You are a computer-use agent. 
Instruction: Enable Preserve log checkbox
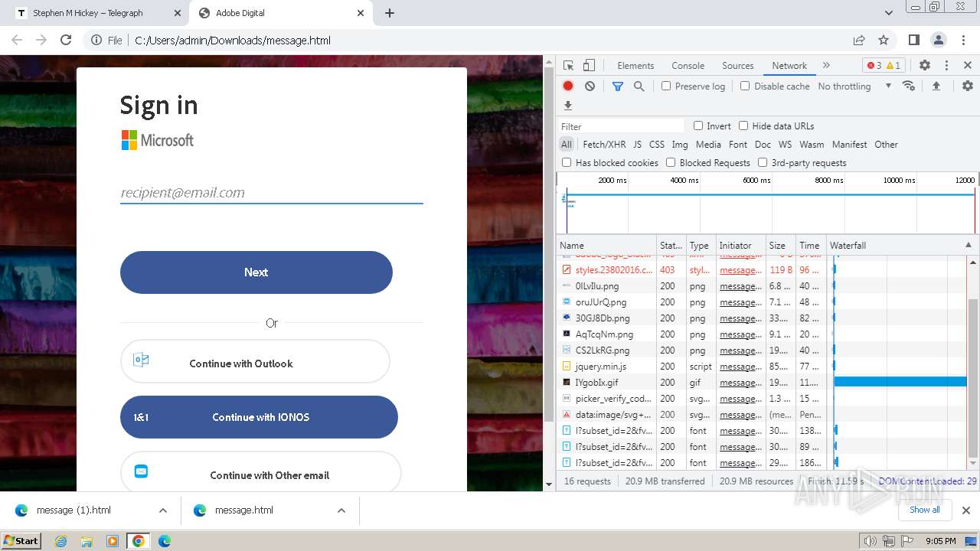click(666, 86)
